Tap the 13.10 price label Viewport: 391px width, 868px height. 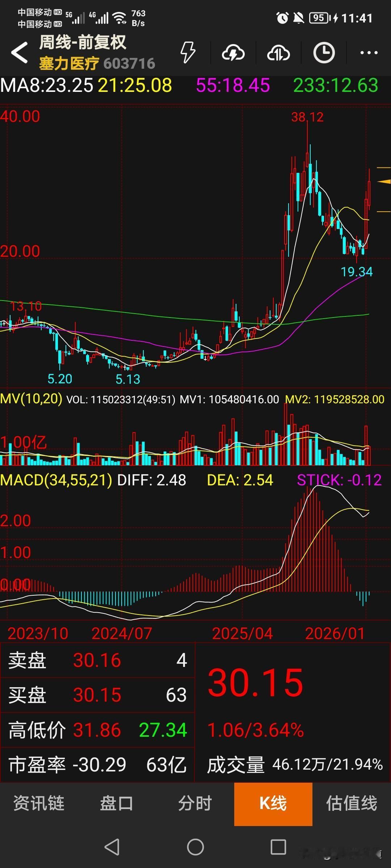coord(26,306)
